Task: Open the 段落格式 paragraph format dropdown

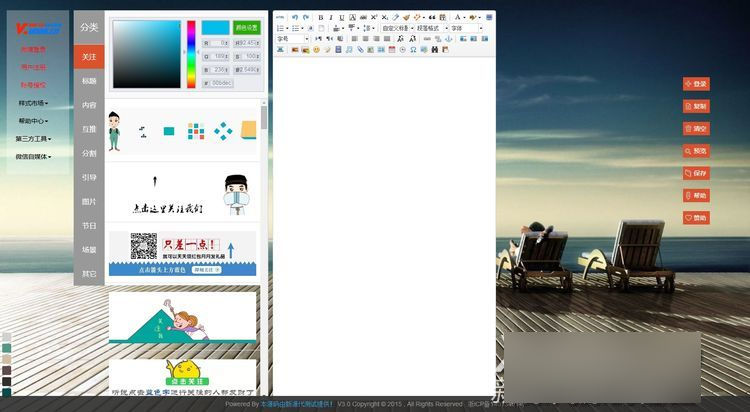Action: (432, 28)
